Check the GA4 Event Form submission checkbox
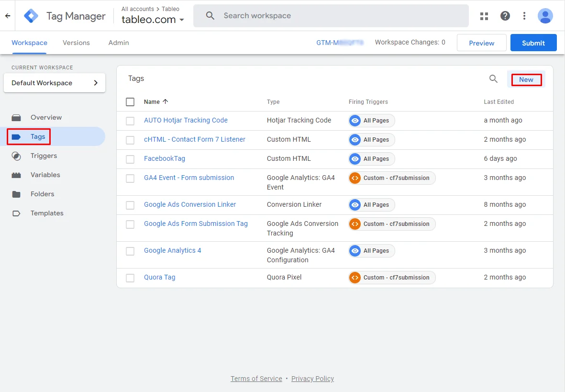Screen dimensions: 565x392 pyautogui.click(x=130, y=178)
